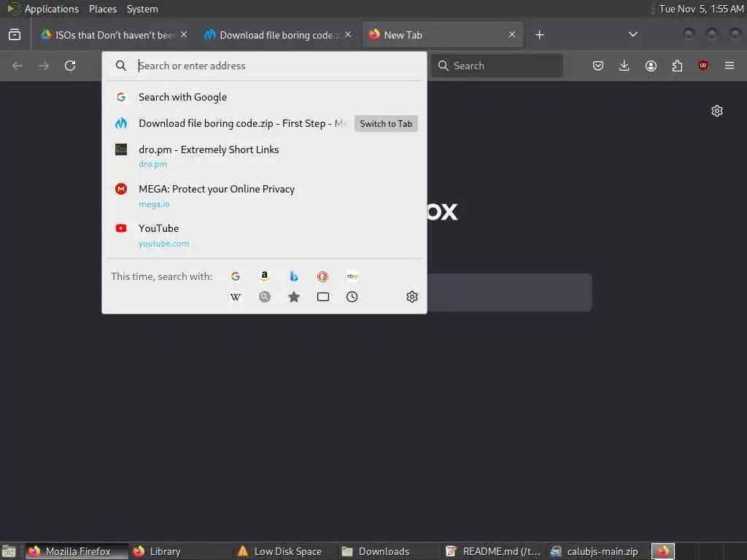This screenshot has width=747, height=560.
Task: Focus the toolbar Search box
Action: click(498, 66)
